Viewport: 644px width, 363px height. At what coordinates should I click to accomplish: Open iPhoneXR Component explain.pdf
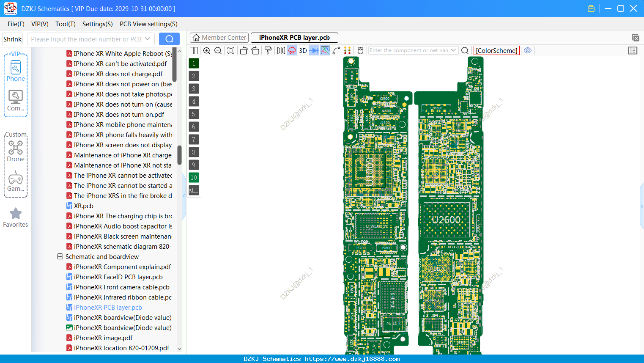tap(118, 267)
